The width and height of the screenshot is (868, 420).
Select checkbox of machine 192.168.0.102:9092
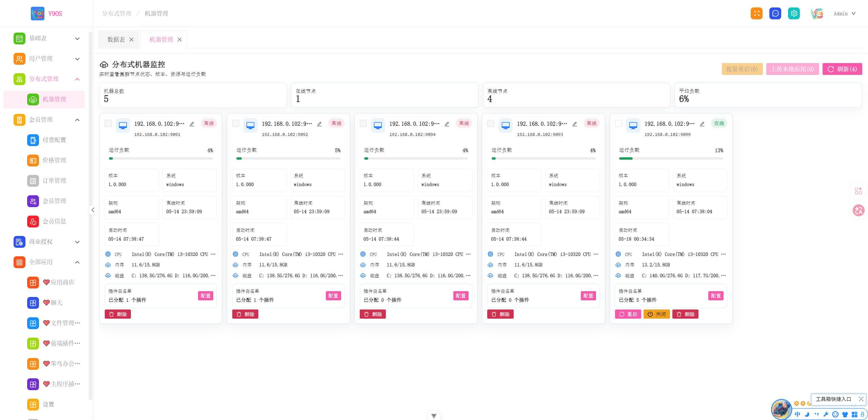236,123
